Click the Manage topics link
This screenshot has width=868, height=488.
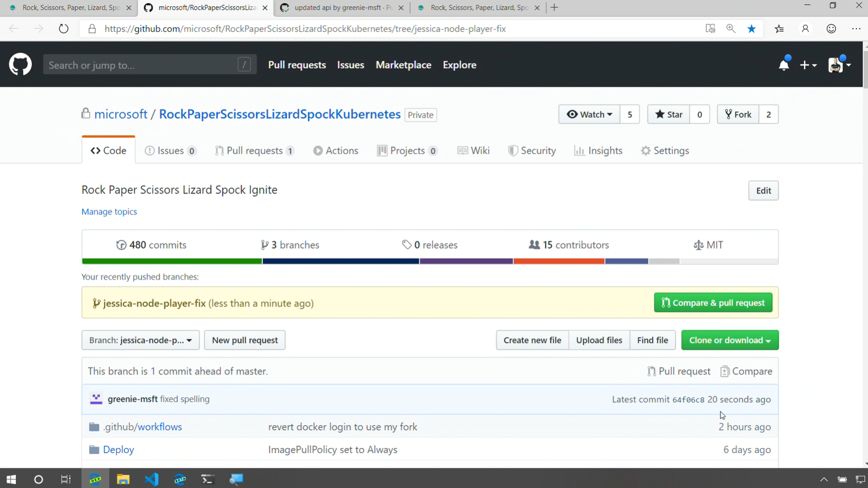(109, 212)
